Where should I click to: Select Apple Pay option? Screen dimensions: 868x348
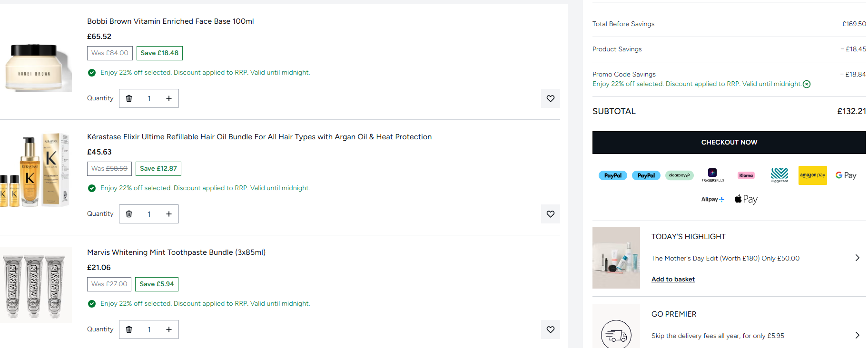(x=746, y=199)
